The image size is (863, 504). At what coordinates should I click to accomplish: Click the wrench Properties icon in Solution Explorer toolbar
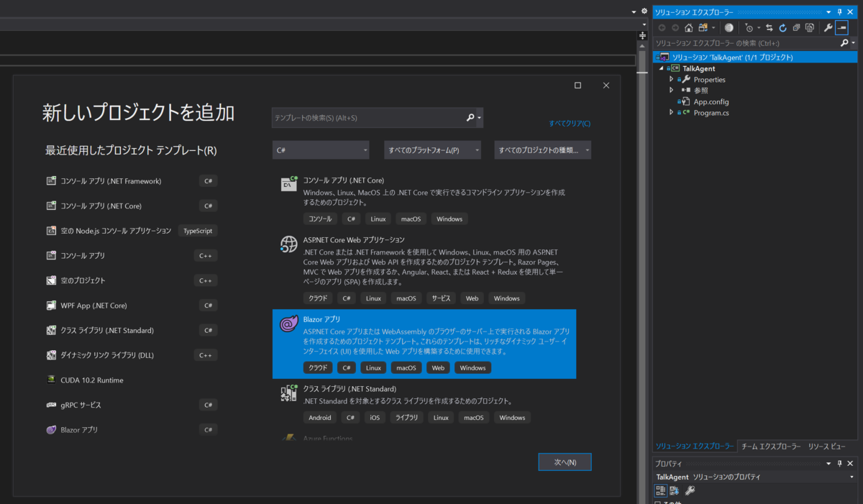click(828, 28)
